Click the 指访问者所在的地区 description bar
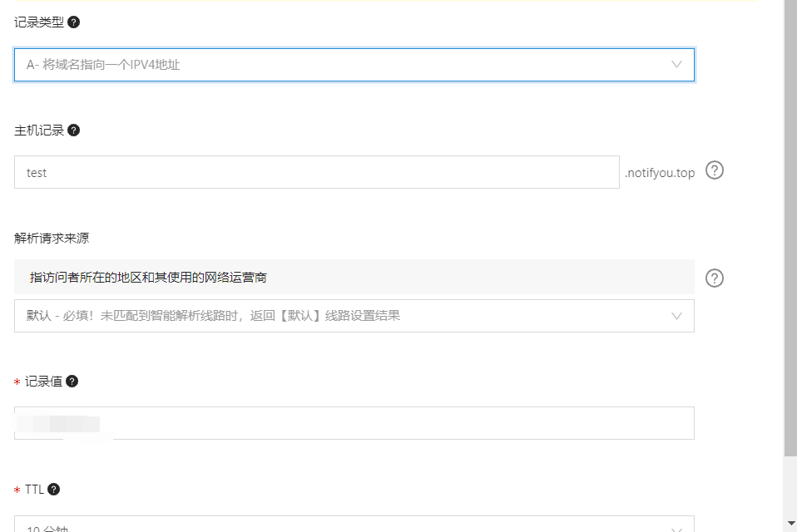The width and height of the screenshot is (797, 532). click(354, 277)
